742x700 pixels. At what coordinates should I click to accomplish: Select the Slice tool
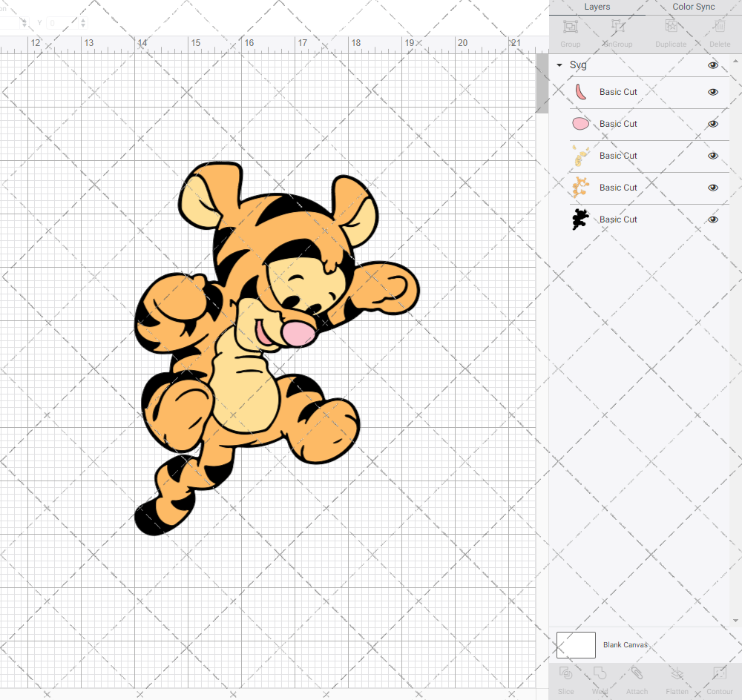click(x=565, y=673)
